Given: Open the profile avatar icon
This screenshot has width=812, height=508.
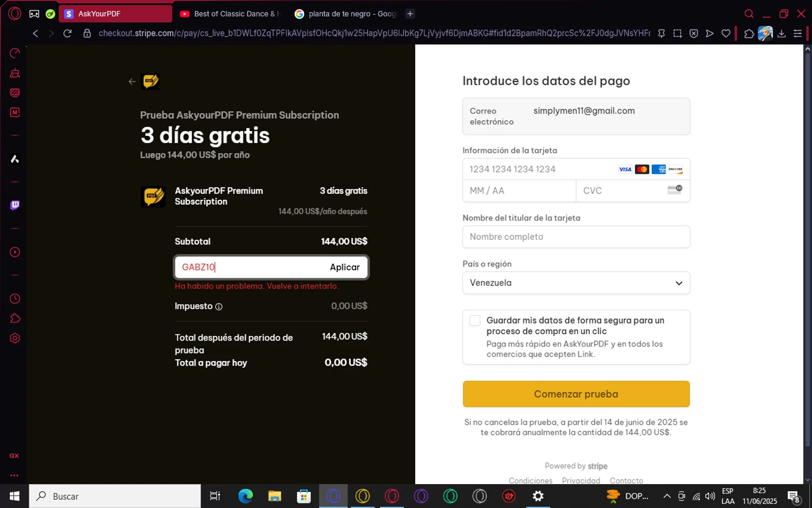Looking at the screenshot, I should (x=765, y=34).
